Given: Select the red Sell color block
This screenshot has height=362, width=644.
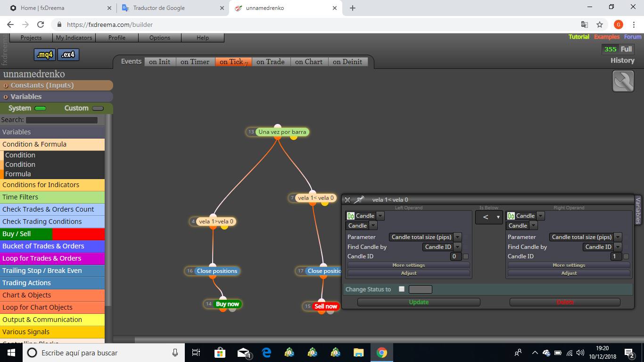Looking at the screenshot, I should [x=78, y=234].
